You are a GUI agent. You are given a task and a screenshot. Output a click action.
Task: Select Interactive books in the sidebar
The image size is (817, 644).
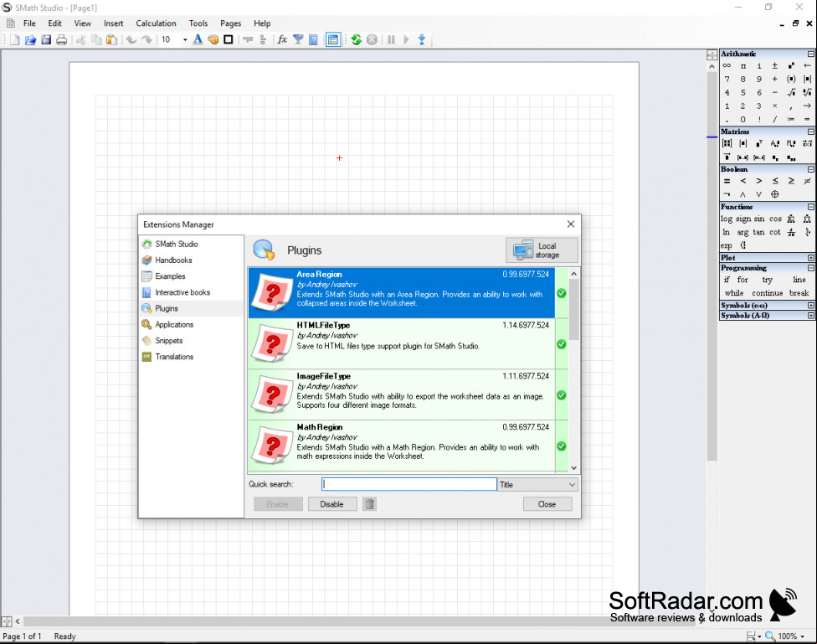click(x=182, y=292)
